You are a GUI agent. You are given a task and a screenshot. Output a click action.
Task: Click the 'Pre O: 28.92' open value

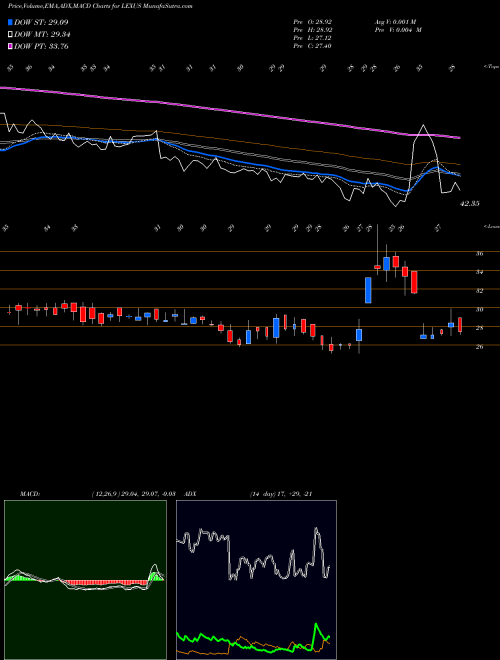(312, 22)
